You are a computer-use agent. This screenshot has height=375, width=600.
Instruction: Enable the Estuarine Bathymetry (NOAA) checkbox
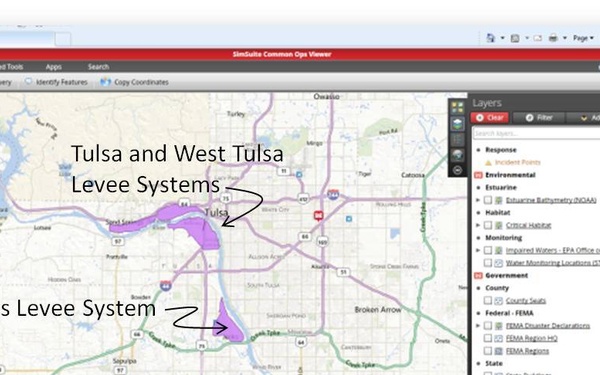(x=488, y=200)
